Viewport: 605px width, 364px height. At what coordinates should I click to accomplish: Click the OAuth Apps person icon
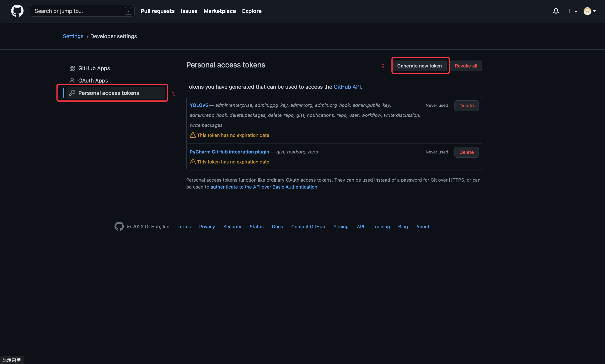pos(72,80)
